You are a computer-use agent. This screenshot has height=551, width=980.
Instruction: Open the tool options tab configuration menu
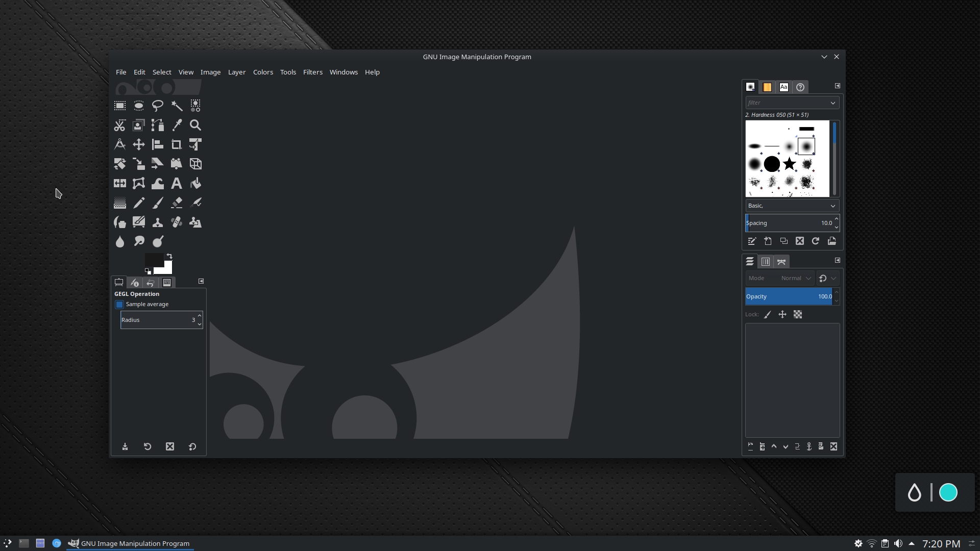click(201, 281)
